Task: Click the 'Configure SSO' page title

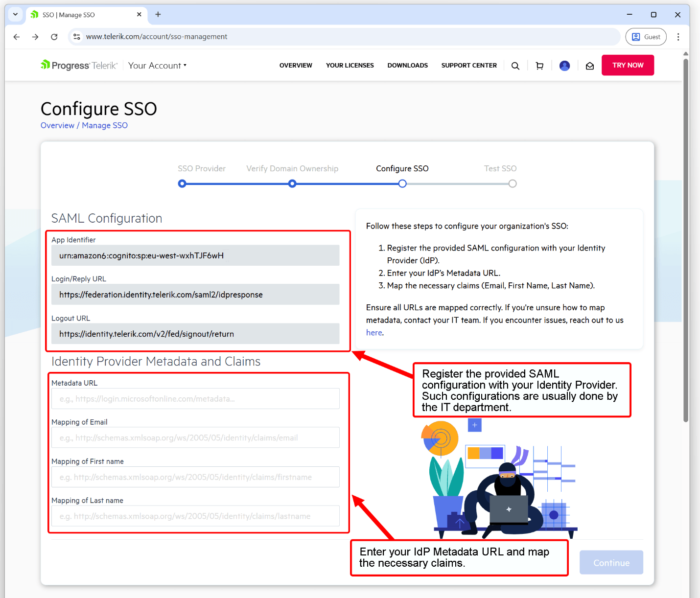Action: click(x=99, y=109)
